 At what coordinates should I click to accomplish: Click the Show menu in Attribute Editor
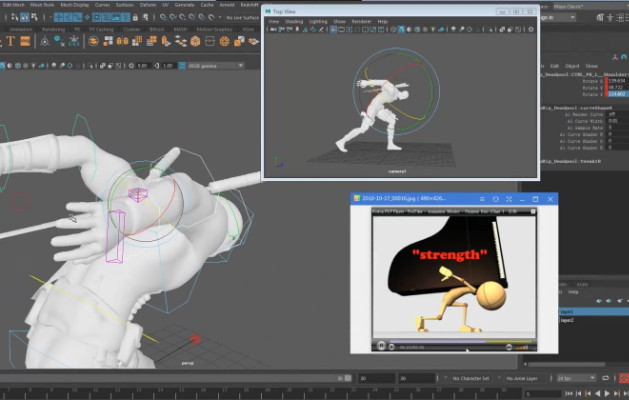point(591,66)
